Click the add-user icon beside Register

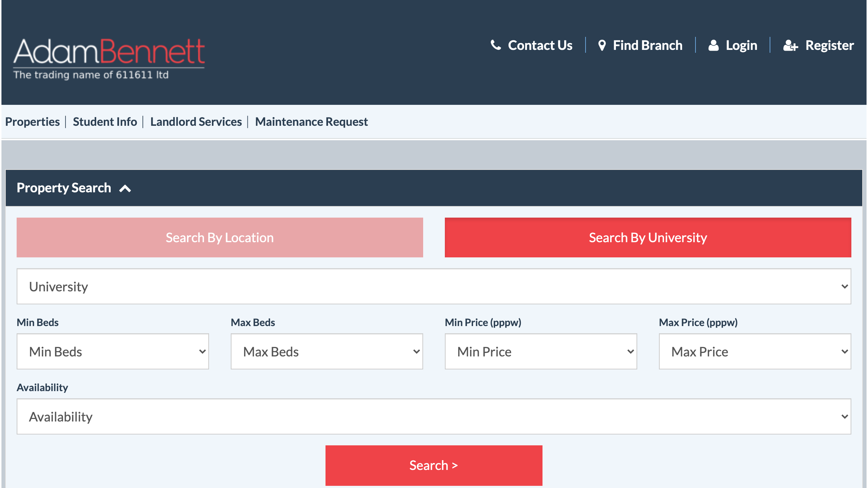pos(791,46)
